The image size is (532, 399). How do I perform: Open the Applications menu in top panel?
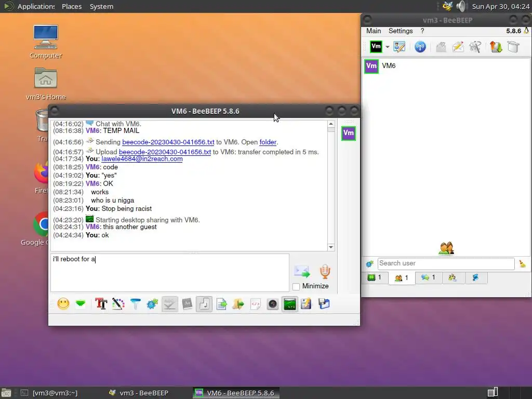36,6
